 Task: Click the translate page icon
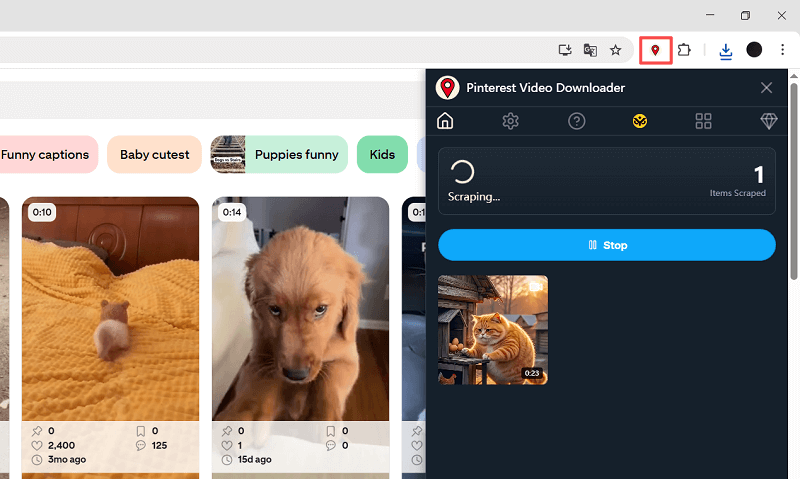click(590, 50)
